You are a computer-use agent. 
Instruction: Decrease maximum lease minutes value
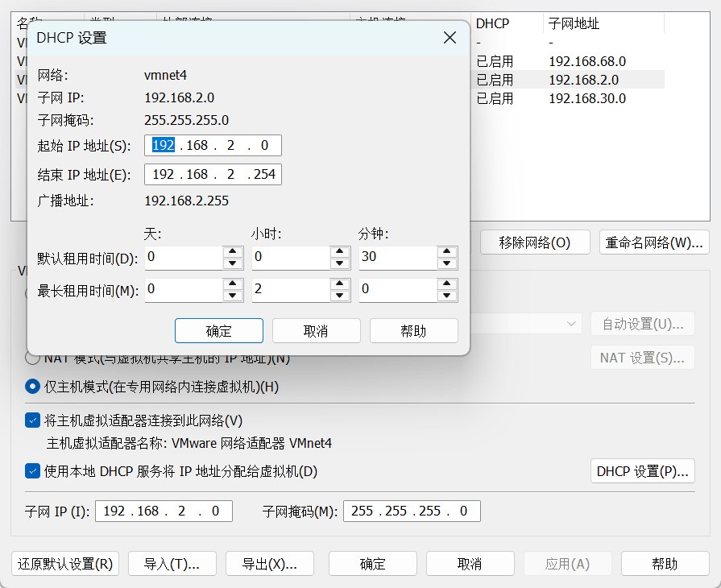click(446, 295)
